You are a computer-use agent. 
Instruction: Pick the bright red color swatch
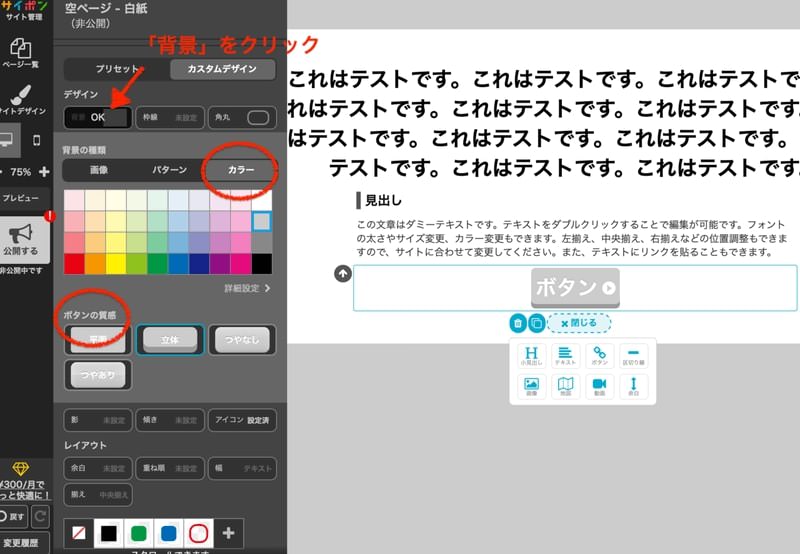74,264
